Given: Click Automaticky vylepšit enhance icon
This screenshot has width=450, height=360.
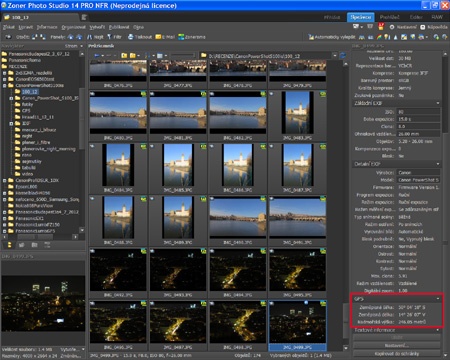Looking at the screenshot, I should click(311, 37).
